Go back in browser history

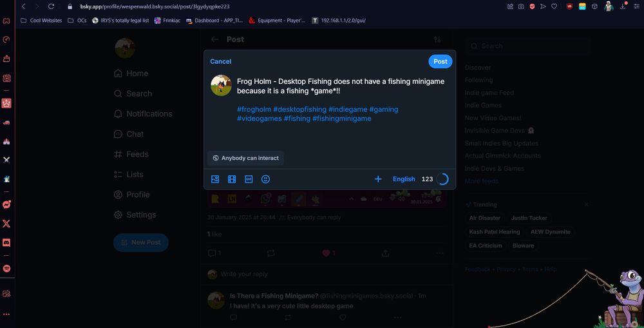[23, 6]
